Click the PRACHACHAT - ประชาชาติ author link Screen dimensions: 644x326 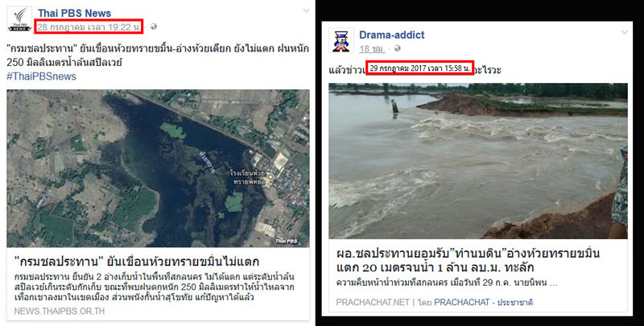pos(484,302)
